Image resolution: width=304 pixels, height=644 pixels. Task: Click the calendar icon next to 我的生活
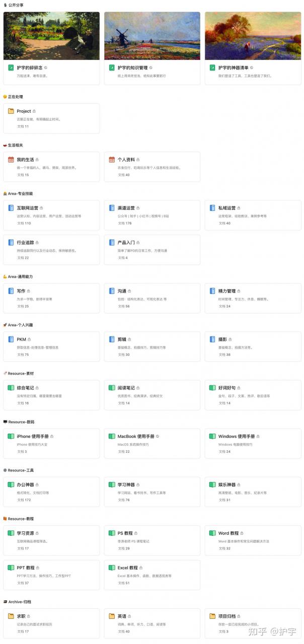[11, 159]
